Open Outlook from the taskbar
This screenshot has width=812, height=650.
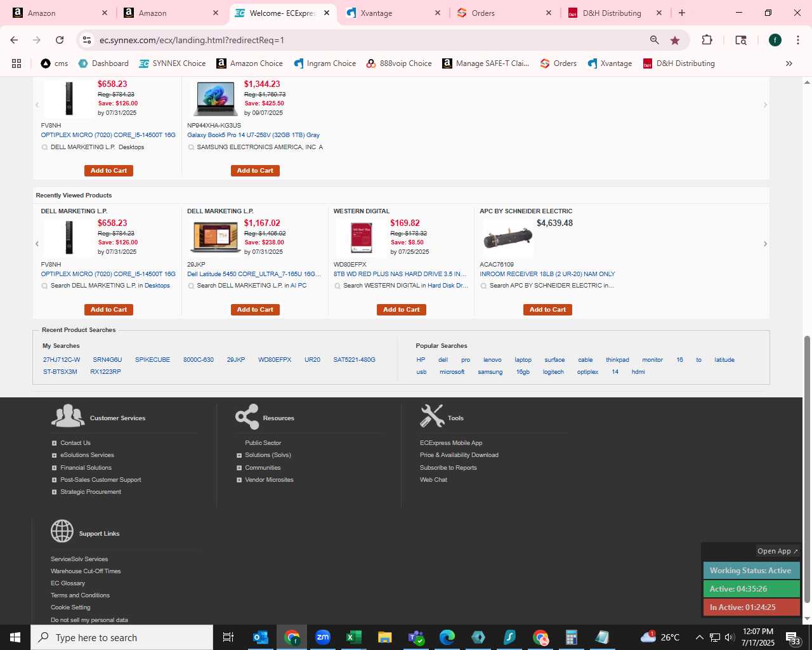click(x=260, y=637)
